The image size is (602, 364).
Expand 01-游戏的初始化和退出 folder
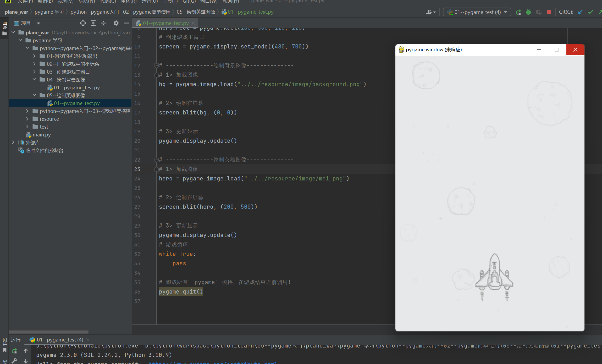[x=34, y=56]
